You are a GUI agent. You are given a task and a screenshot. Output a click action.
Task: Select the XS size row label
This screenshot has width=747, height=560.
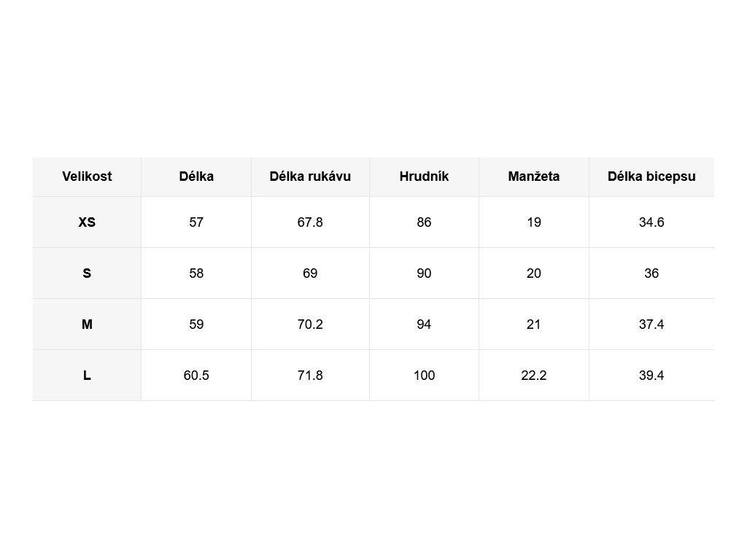pyautogui.click(x=87, y=222)
